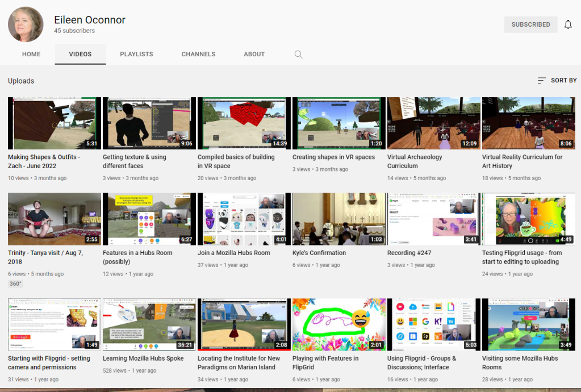Open the Channels tab
The height and width of the screenshot is (392, 581).
[198, 55]
